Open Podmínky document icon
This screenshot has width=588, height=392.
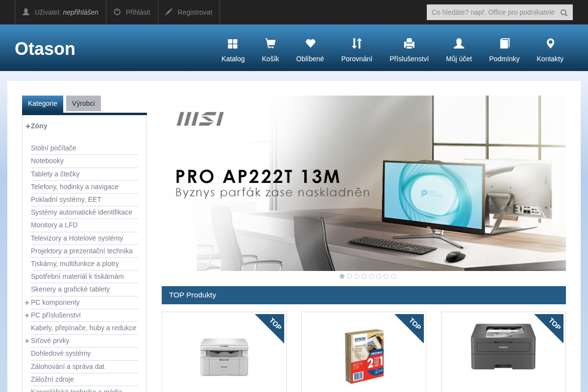(x=504, y=44)
